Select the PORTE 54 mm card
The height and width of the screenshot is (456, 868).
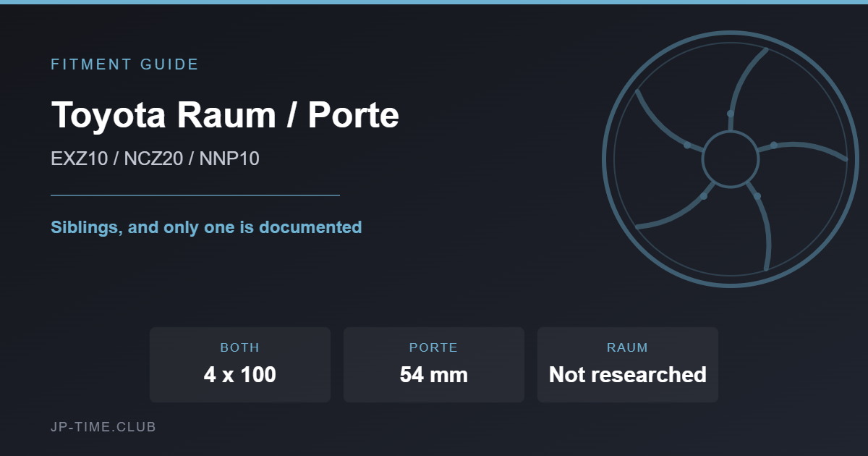click(434, 365)
